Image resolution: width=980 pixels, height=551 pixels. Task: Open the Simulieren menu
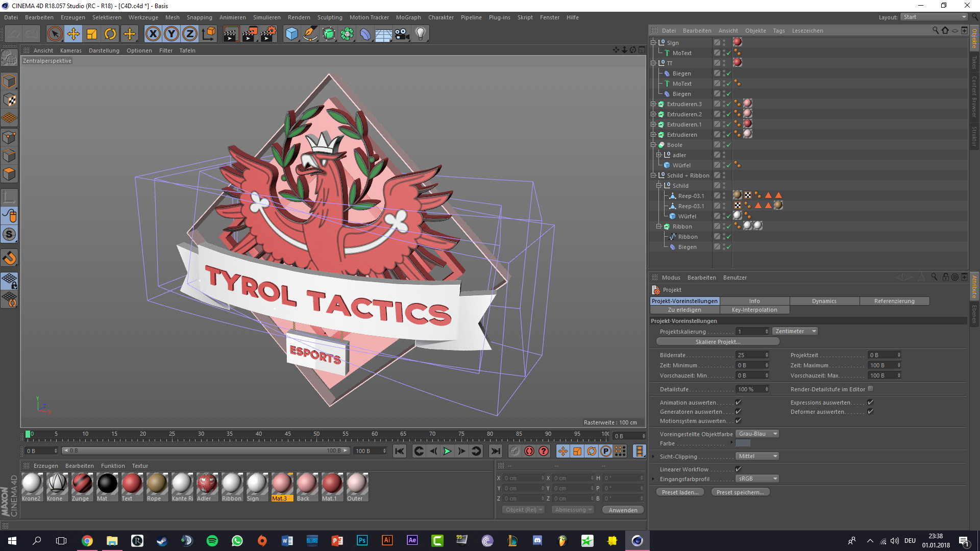pyautogui.click(x=268, y=17)
